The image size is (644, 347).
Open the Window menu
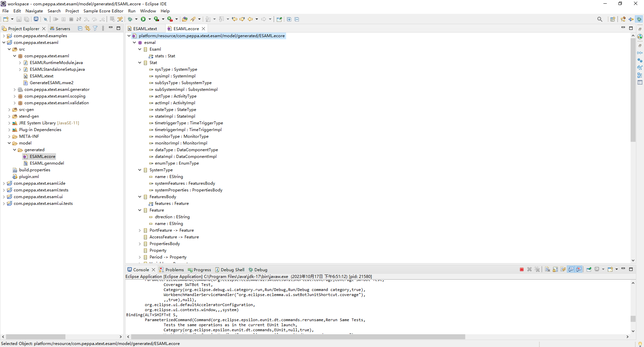[148, 11]
